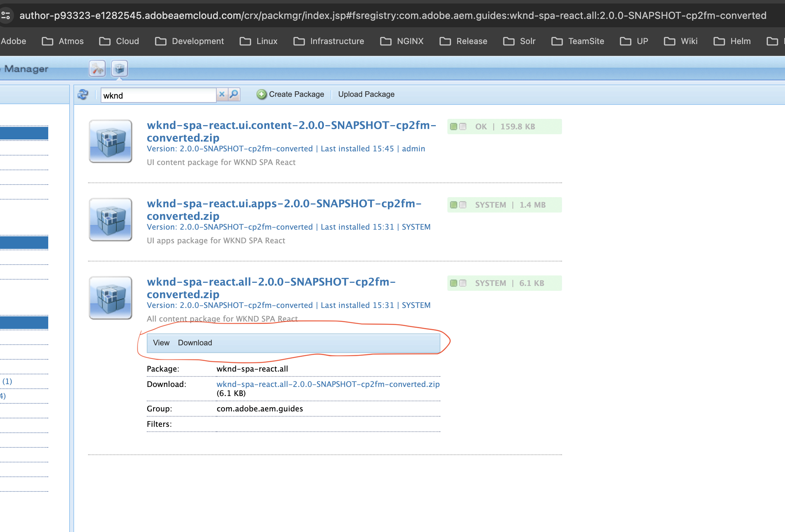Toggle the install status indicator on ui.content package
This screenshot has width=785, height=532.
[x=463, y=127]
